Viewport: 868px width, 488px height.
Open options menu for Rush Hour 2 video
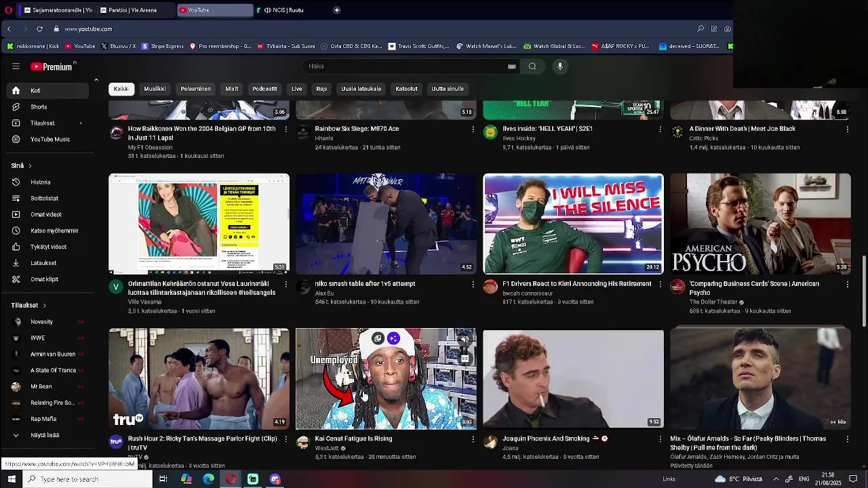[286, 439]
